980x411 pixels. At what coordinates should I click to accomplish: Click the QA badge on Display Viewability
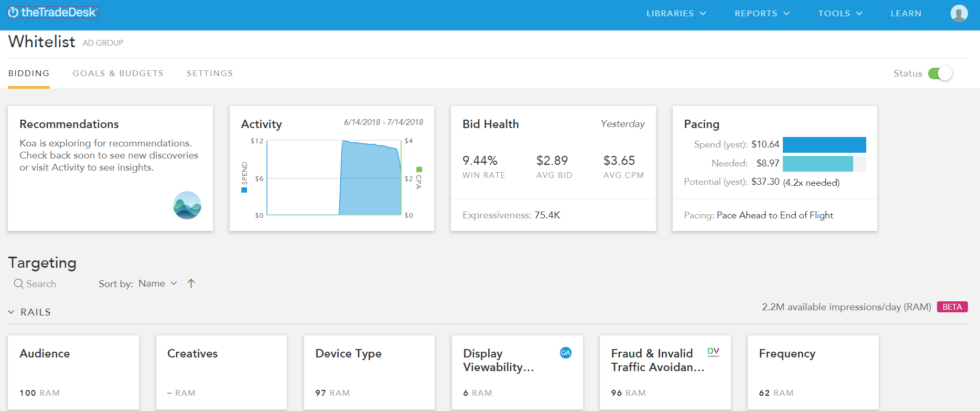point(565,353)
